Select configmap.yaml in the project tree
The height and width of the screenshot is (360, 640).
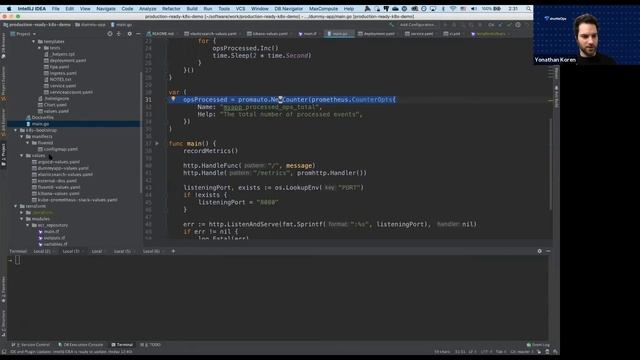pos(60,149)
